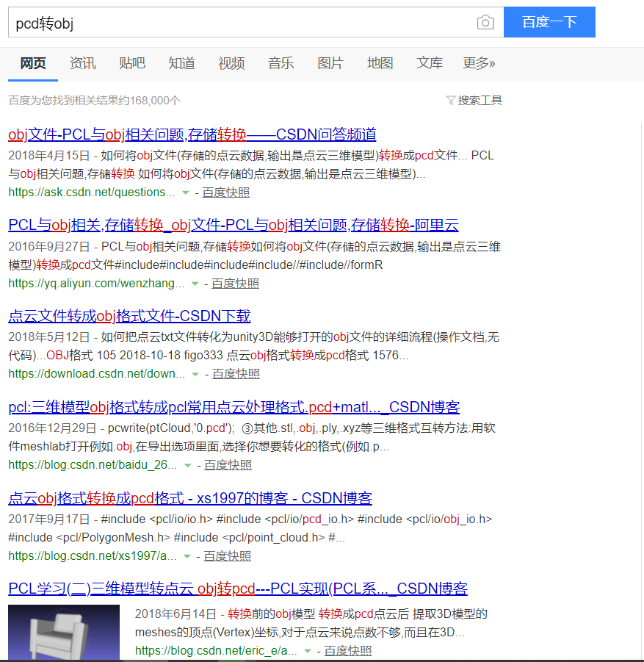Expand dropdown arrow beside blog.csdn.net/baidu_26 URL
Screen dimensions: 644x662
point(187,466)
